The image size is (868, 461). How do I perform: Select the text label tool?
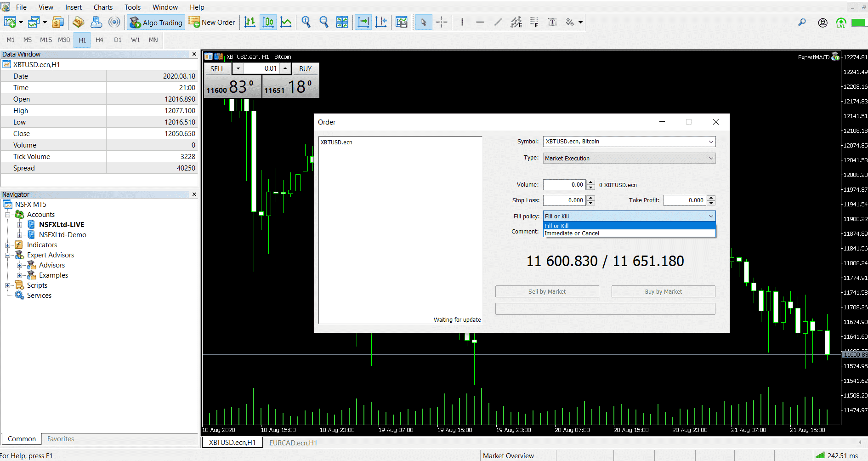pos(552,22)
